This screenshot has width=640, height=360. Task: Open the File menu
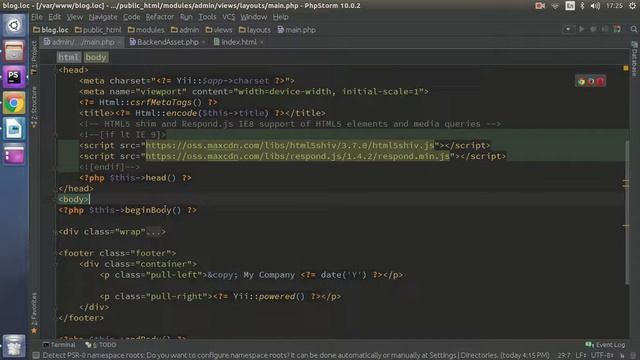37,17
